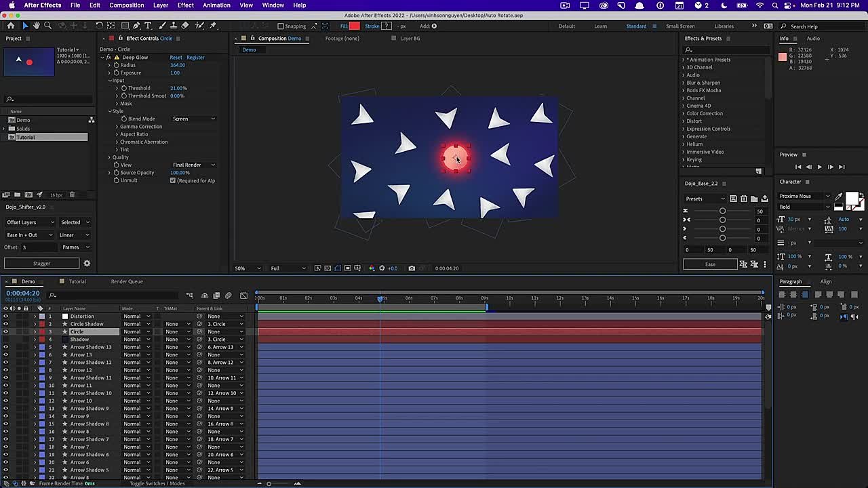Take a snapshot of the composition viewer

click(x=412, y=268)
